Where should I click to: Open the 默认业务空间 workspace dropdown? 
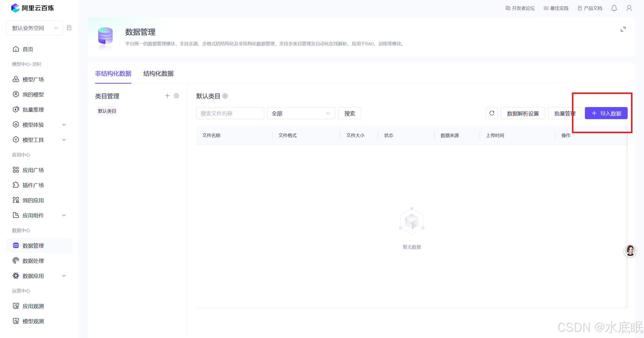tap(35, 28)
